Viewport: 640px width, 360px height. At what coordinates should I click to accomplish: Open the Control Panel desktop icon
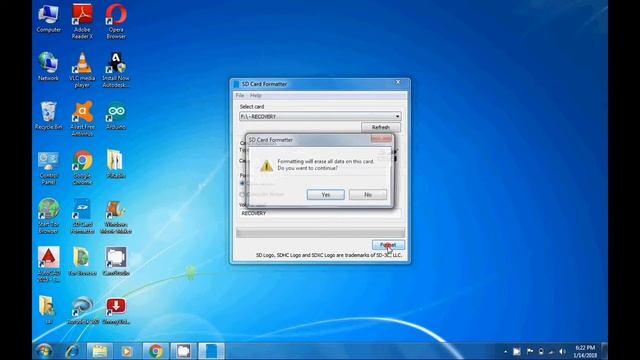coord(49,168)
